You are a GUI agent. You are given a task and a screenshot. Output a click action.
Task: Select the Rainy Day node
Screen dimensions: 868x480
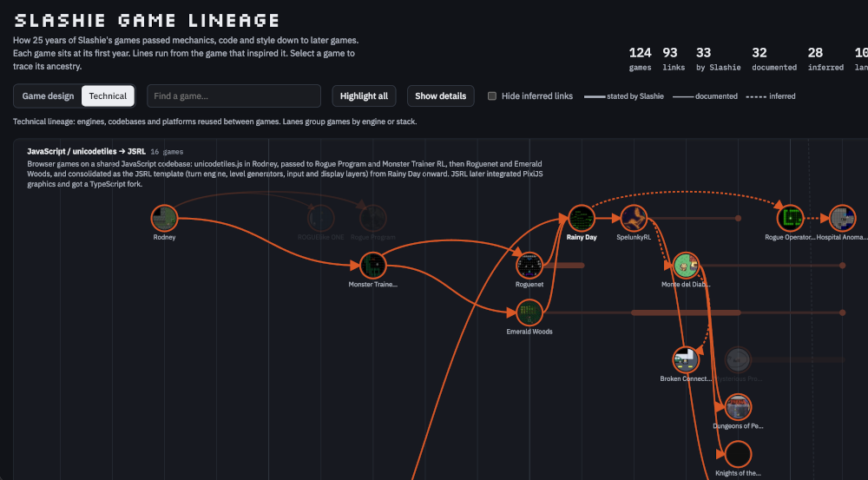(x=582, y=218)
